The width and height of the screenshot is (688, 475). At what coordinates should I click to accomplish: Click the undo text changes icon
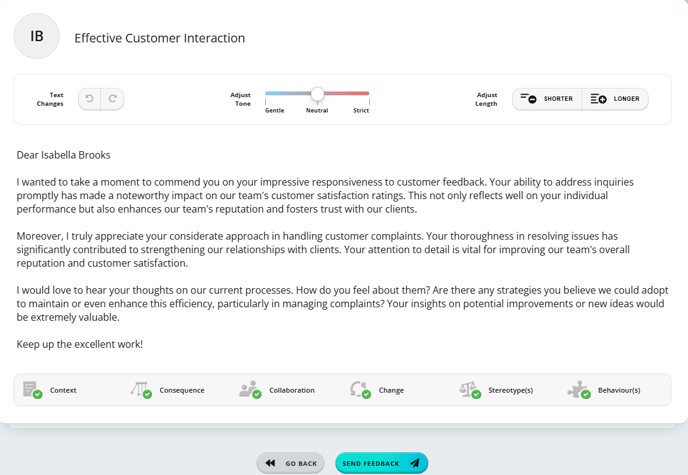pyautogui.click(x=90, y=99)
